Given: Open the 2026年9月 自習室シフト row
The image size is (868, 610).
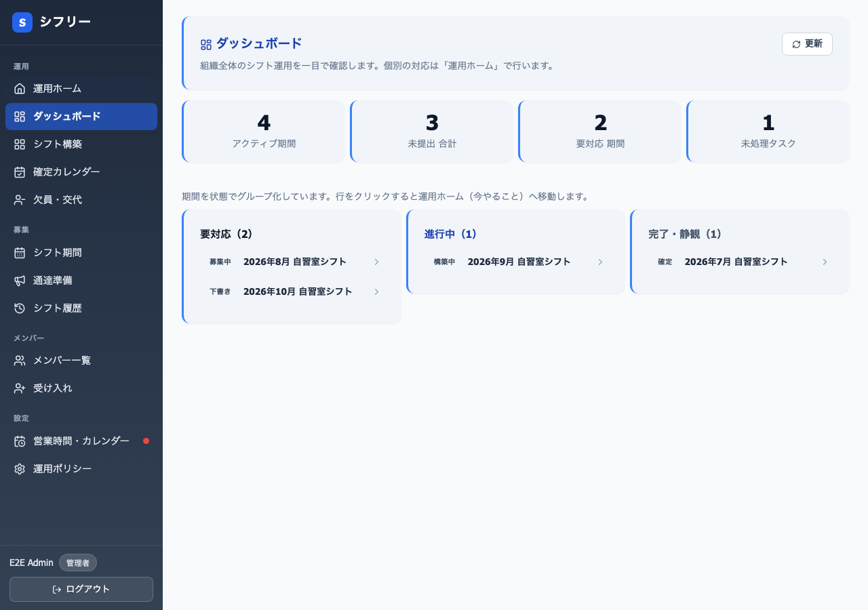Looking at the screenshot, I should 517,262.
